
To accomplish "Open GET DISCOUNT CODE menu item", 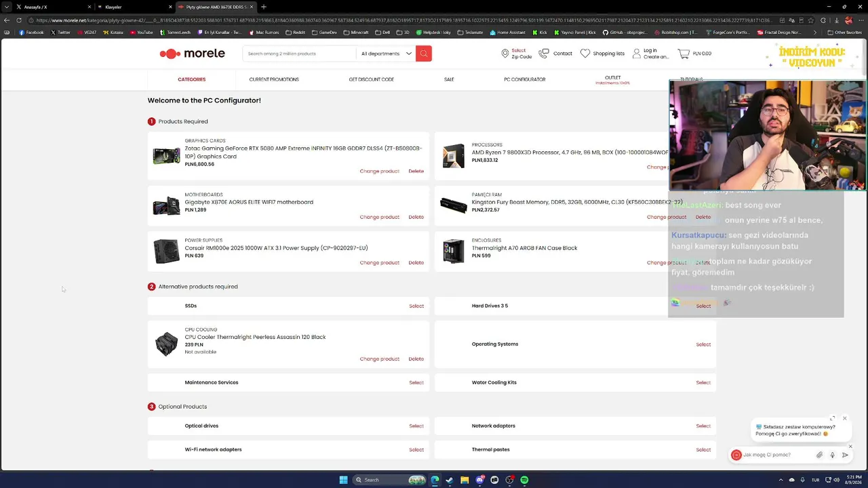I will pos(372,79).
